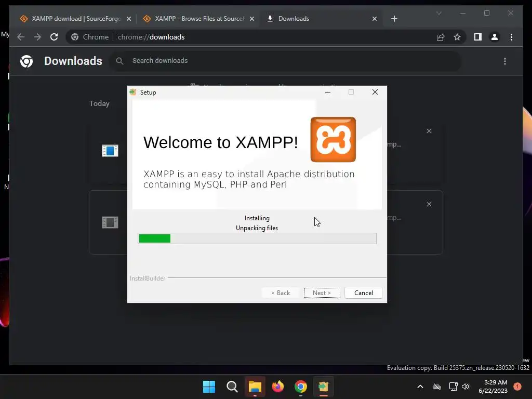Open Firefox from taskbar
Image resolution: width=532 pixels, height=399 pixels.
278,387
